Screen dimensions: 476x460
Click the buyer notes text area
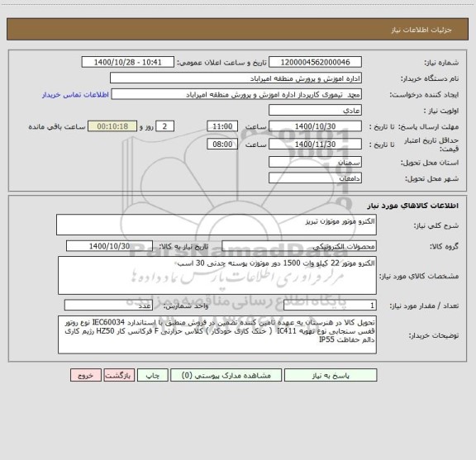tap(217, 334)
